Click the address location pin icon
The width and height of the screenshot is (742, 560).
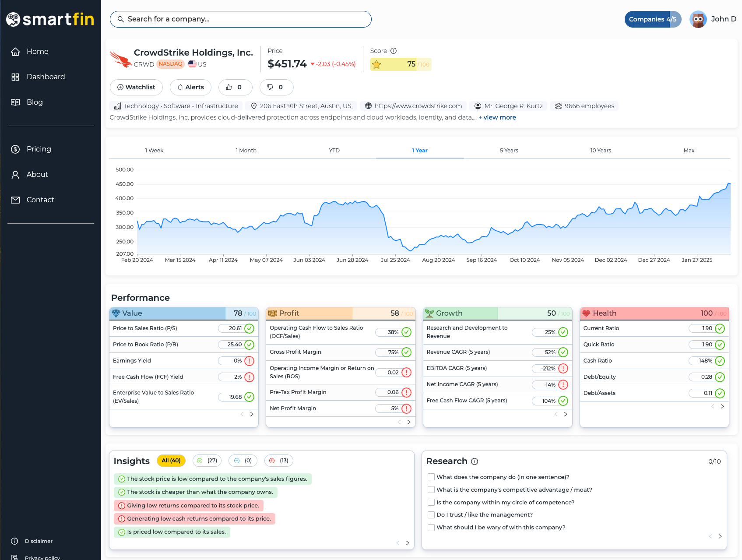253,106
